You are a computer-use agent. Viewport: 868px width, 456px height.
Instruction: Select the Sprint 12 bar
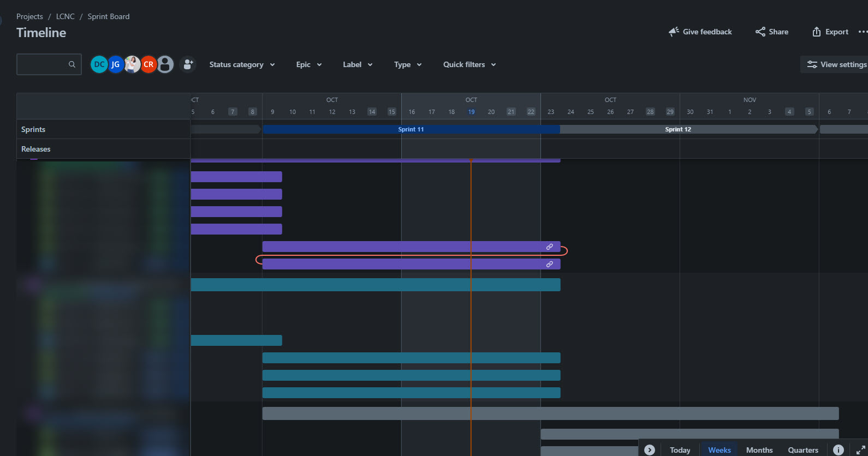coord(688,129)
